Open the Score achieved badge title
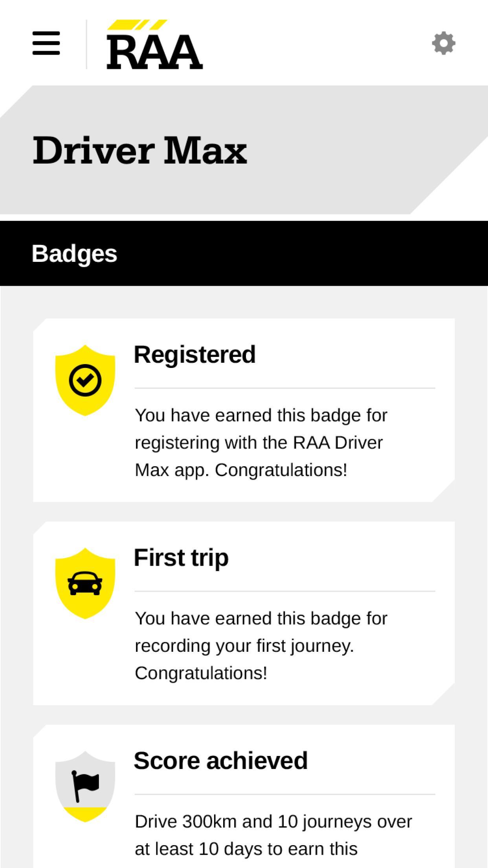 [220, 760]
